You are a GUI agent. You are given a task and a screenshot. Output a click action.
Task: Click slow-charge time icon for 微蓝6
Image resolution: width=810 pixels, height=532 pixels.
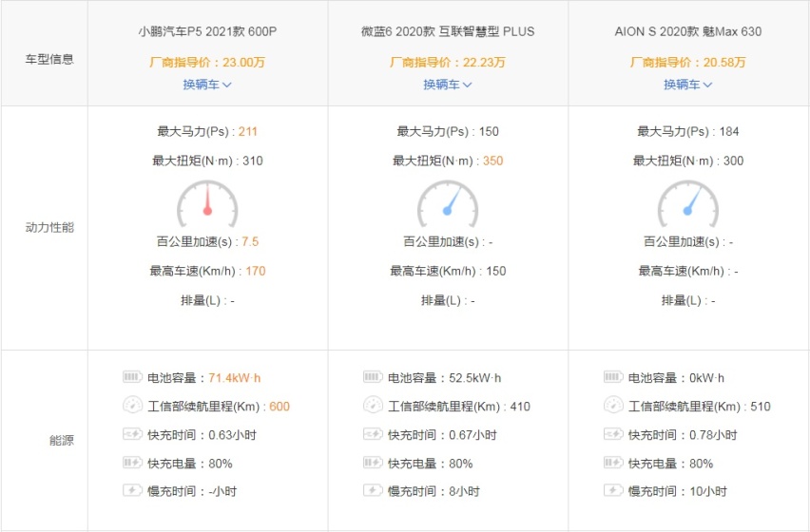pos(373,490)
